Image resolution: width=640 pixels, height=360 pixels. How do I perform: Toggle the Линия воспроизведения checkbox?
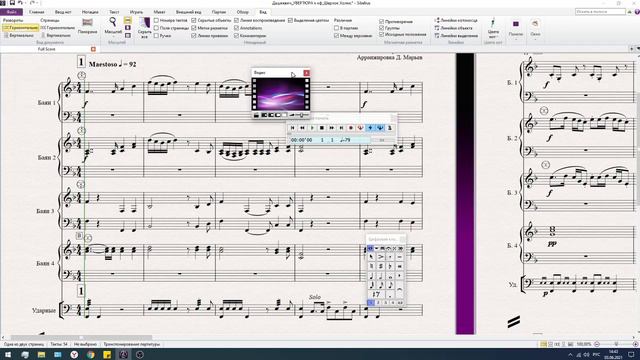click(236, 20)
